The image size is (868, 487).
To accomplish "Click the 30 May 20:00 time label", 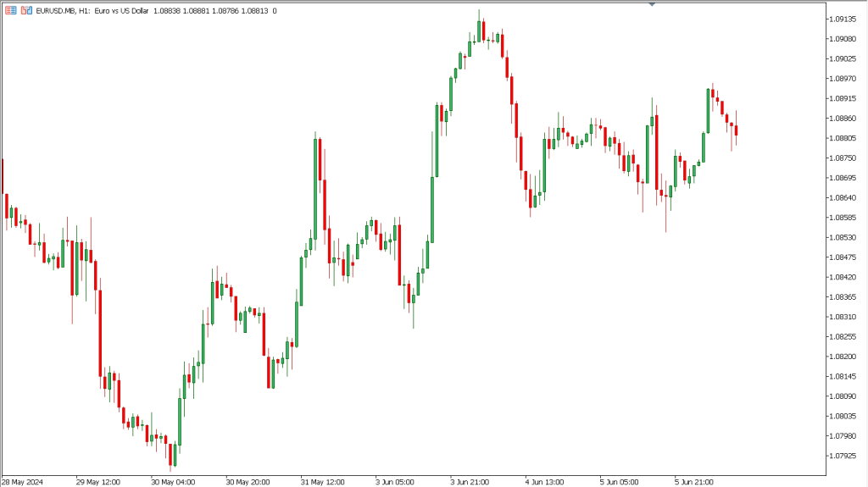I will coord(248,482).
